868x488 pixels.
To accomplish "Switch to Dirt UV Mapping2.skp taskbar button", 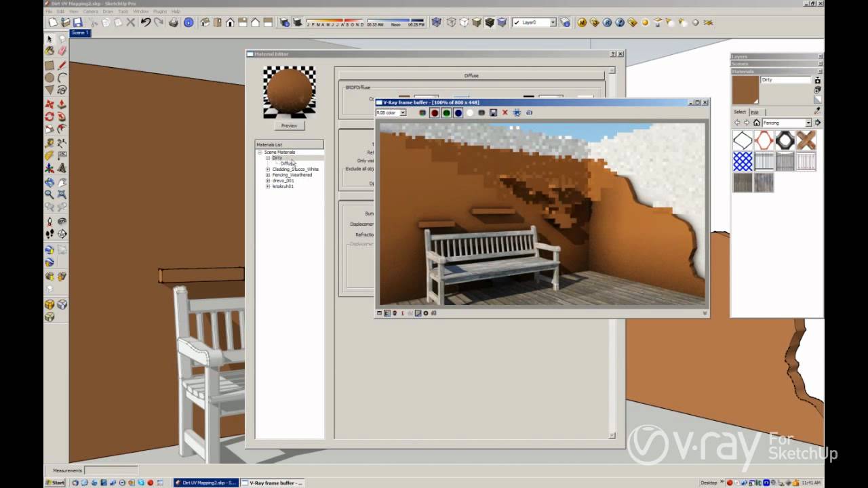I will point(205,483).
